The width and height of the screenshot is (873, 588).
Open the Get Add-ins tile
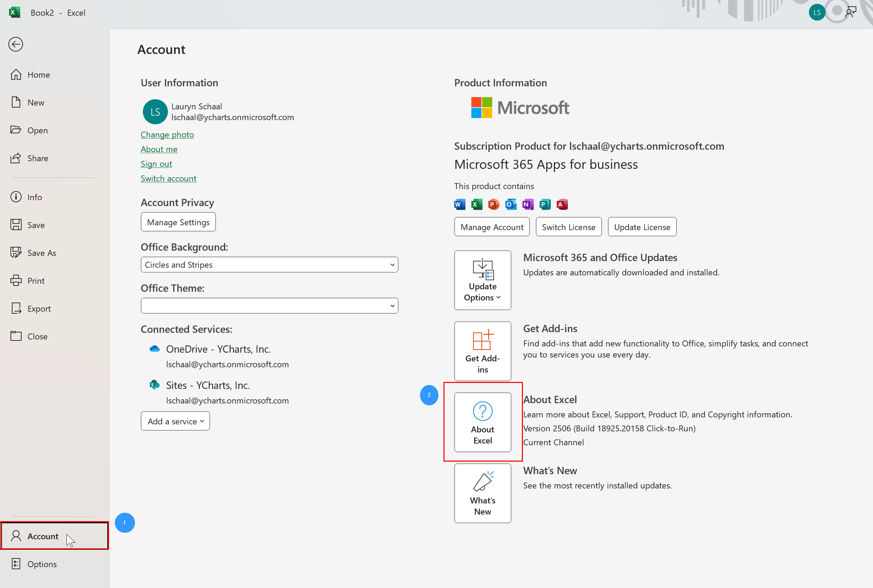click(482, 351)
